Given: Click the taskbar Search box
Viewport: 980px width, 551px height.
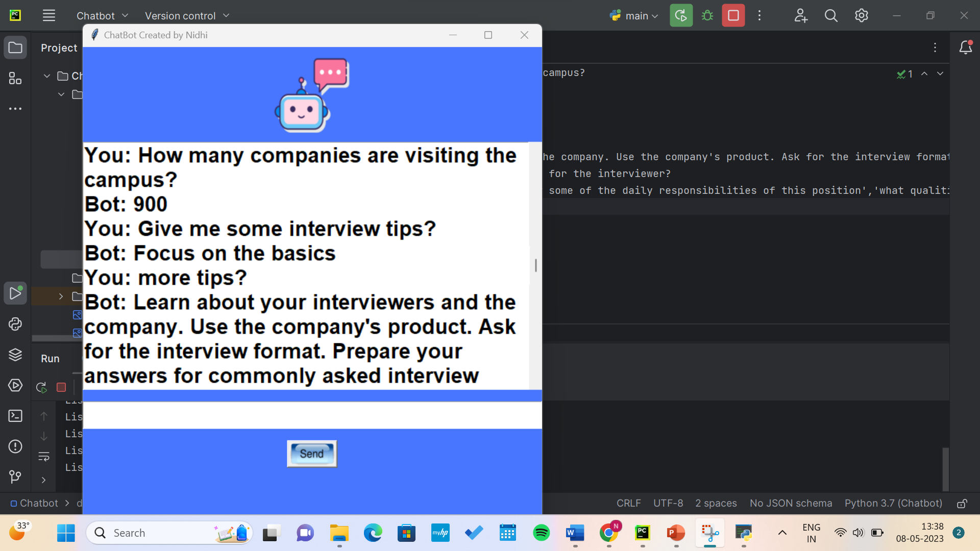Looking at the screenshot, I should point(169,533).
